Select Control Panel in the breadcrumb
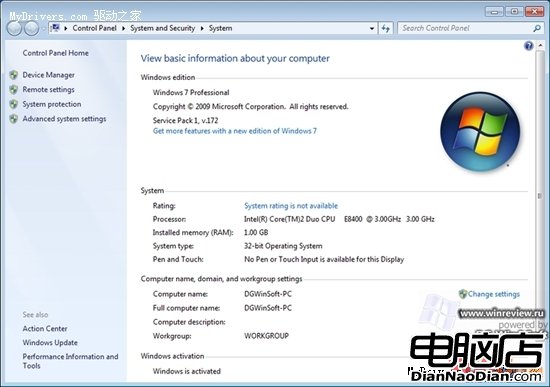Screen dimensions: 550x387 pyautogui.click(x=94, y=28)
